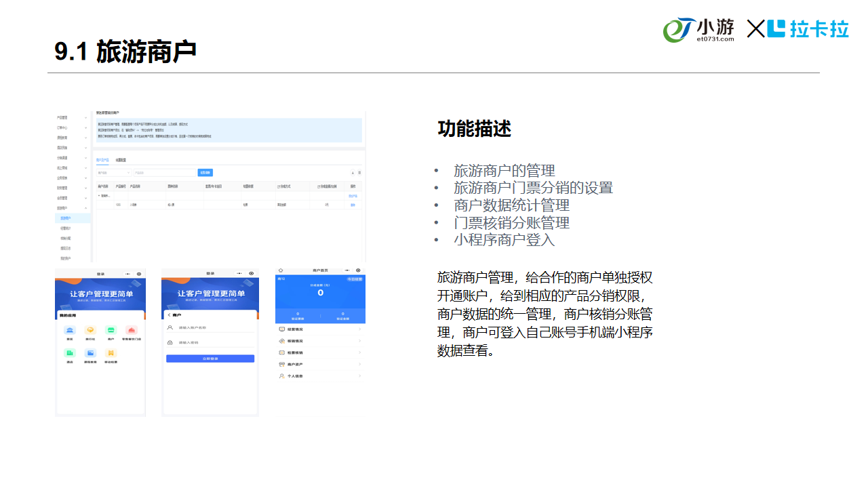The image size is (868, 488).
Task: Click the download icon above the table
Action: (x=352, y=173)
